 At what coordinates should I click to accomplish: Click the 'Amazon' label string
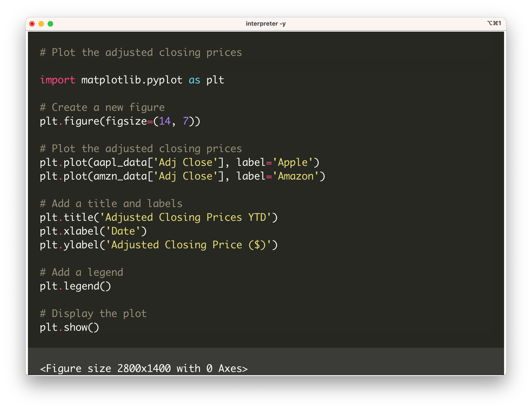[296, 176]
